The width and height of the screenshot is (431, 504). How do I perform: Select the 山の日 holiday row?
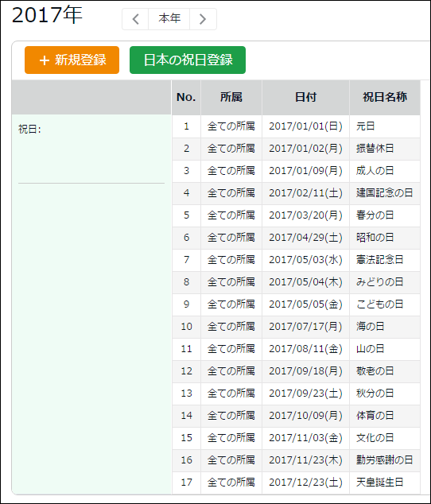pos(296,349)
